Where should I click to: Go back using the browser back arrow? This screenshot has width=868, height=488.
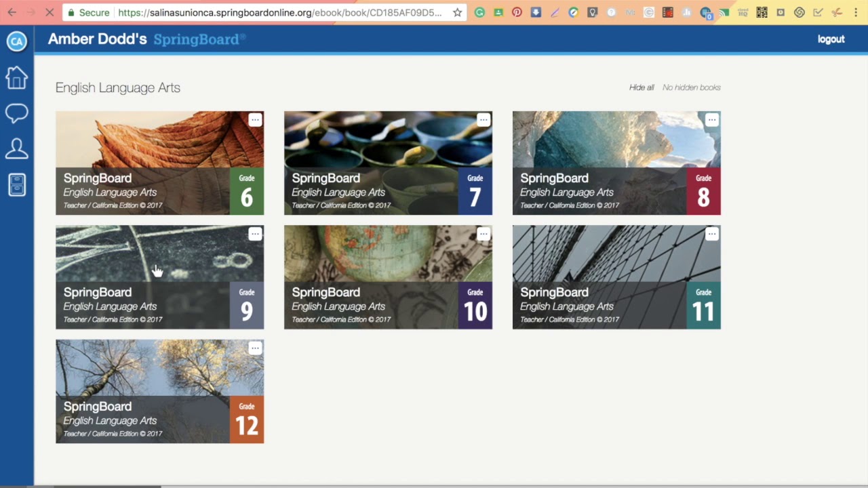(12, 12)
